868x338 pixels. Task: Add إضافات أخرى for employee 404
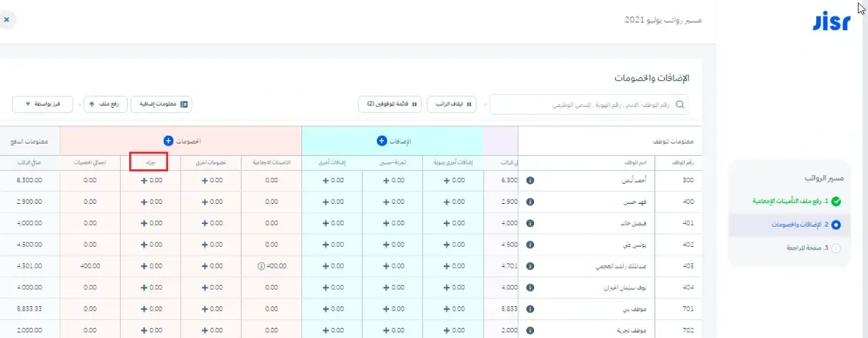327,287
